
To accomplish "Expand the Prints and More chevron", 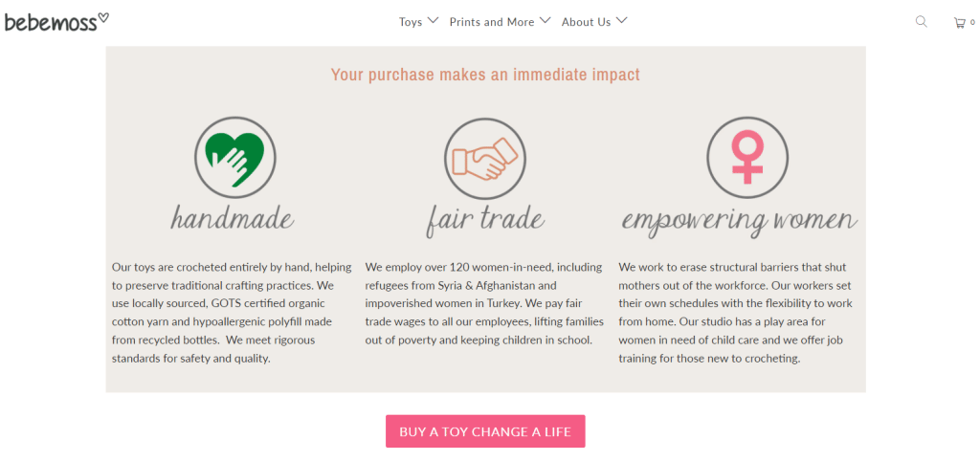I will 546,20.
